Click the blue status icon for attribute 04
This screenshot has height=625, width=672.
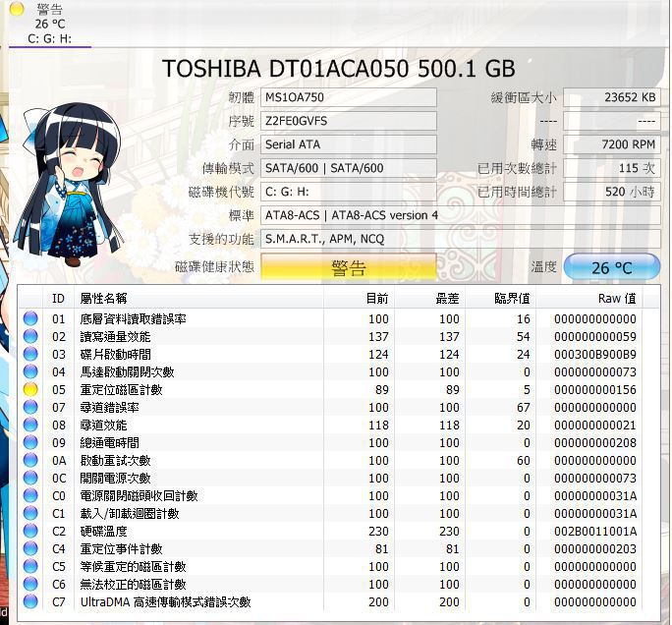(x=30, y=371)
